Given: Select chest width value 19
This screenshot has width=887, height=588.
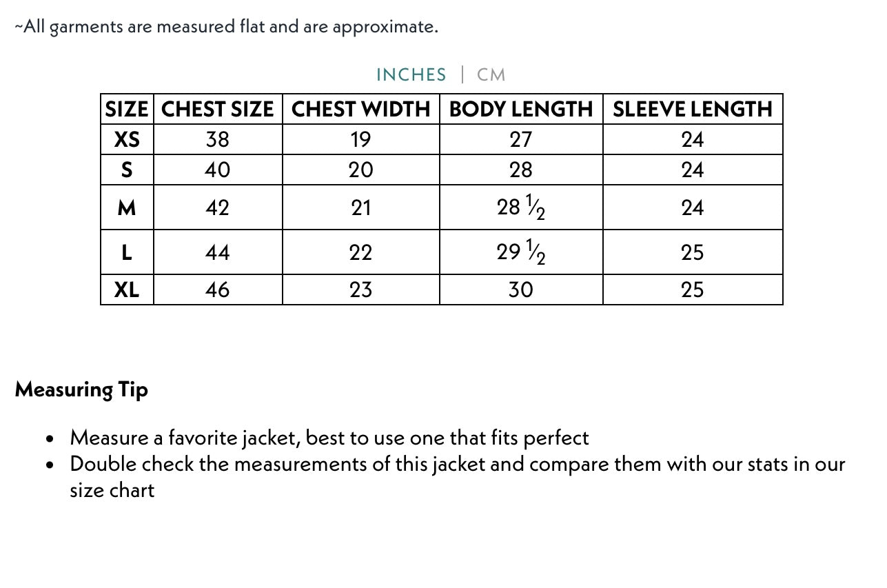Looking at the screenshot, I should (x=360, y=139).
